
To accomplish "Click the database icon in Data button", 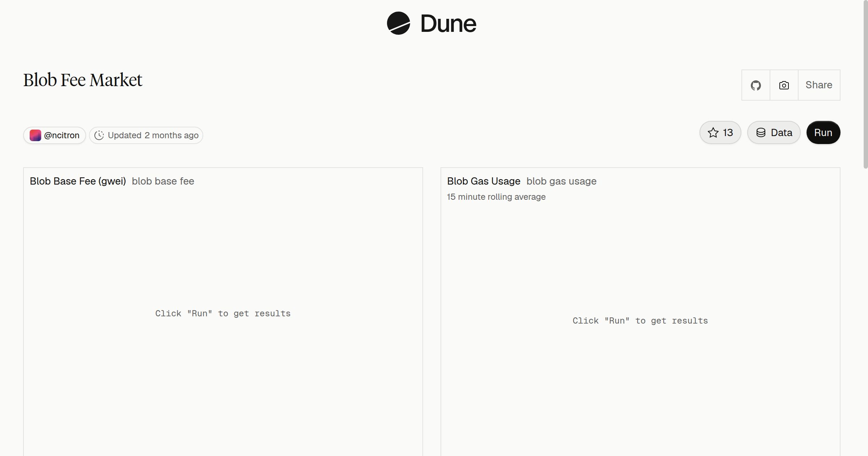I will [761, 132].
